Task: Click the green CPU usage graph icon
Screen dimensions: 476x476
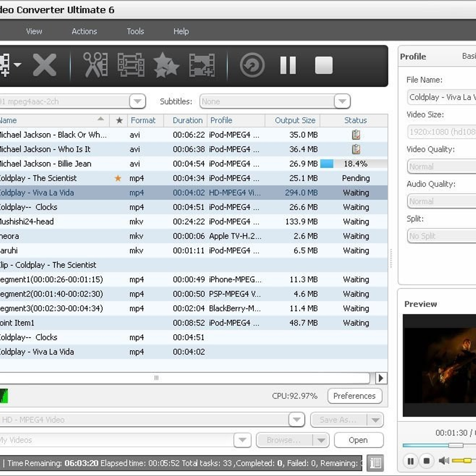Action: tap(4, 396)
